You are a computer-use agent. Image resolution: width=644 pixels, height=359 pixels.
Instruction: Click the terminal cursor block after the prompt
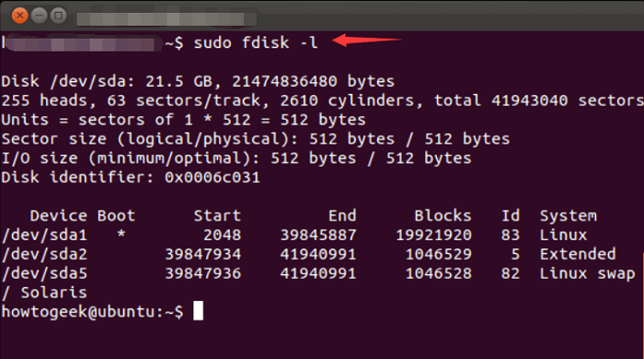tap(199, 311)
